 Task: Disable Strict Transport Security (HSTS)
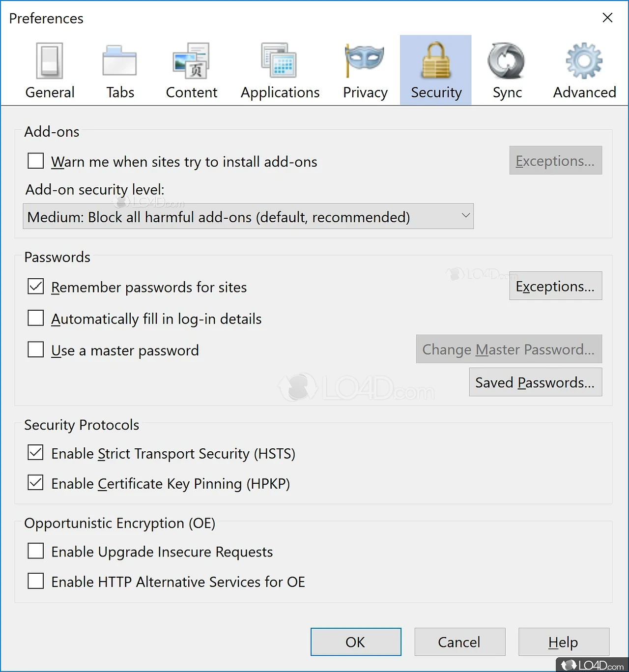[36, 453]
